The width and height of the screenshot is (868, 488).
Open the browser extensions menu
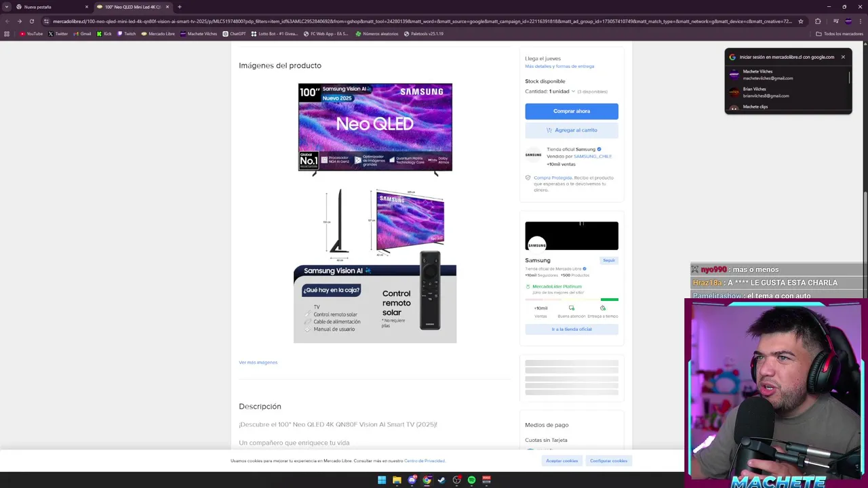click(x=818, y=21)
